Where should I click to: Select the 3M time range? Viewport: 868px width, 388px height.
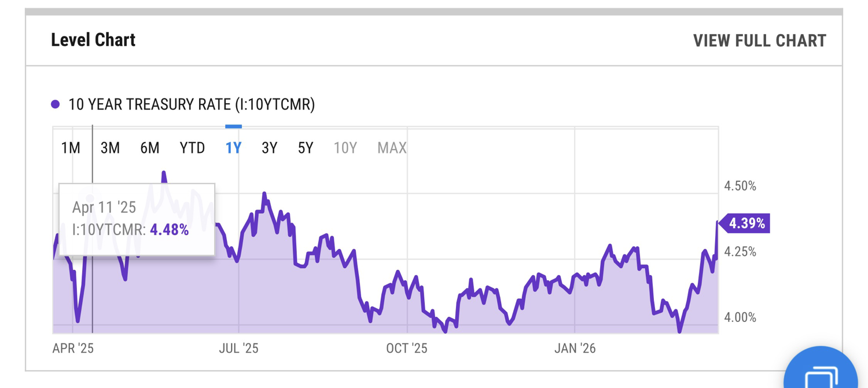click(110, 148)
